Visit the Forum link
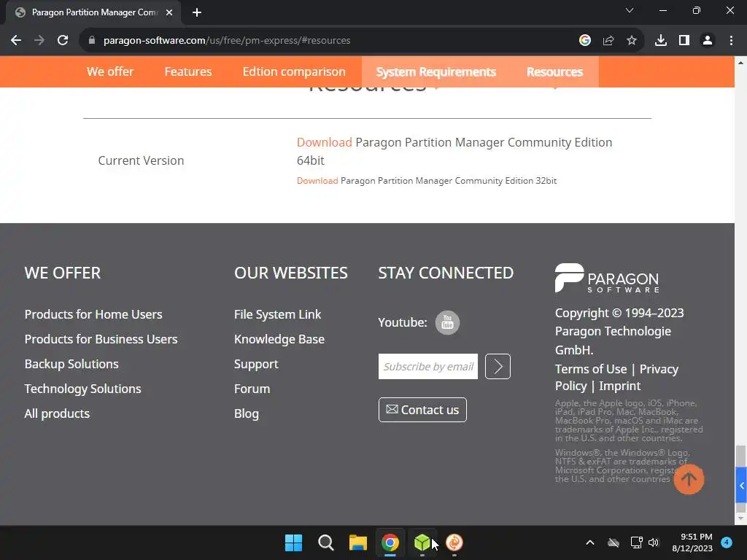The width and height of the screenshot is (747, 560). 252,389
